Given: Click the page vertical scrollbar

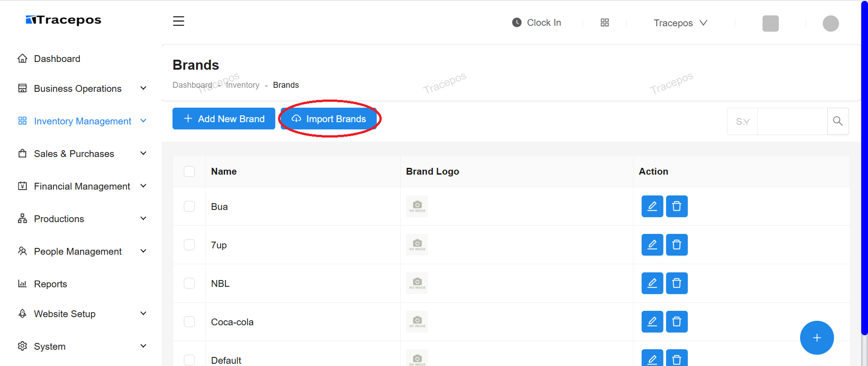Looking at the screenshot, I should [864, 167].
